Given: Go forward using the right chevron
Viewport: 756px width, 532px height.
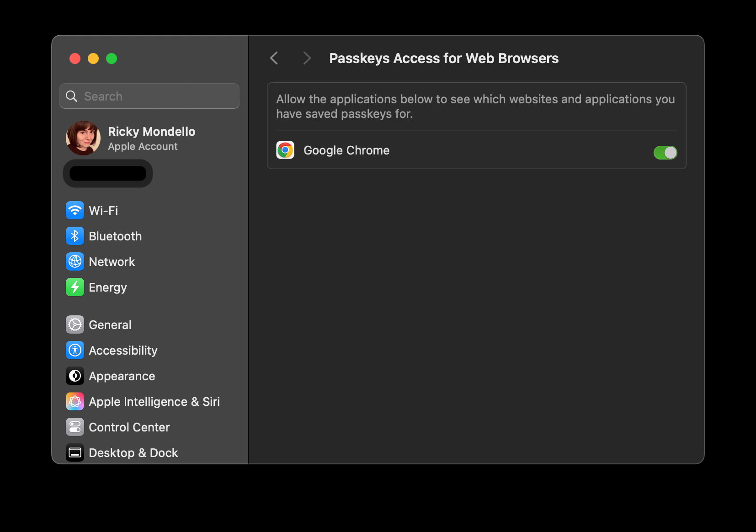Looking at the screenshot, I should click(x=307, y=58).
